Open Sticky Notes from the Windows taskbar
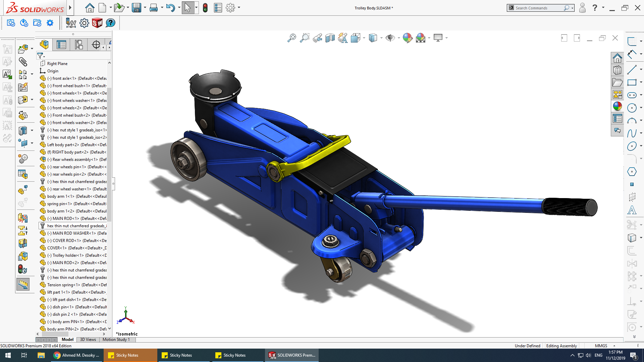The width and height of the screenshot is (644, 362). 127,355
